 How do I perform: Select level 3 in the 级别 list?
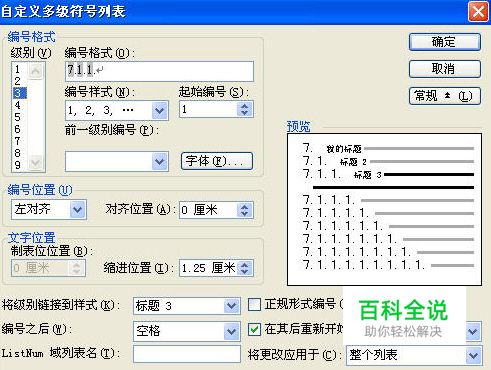click(x=19, y=93)
